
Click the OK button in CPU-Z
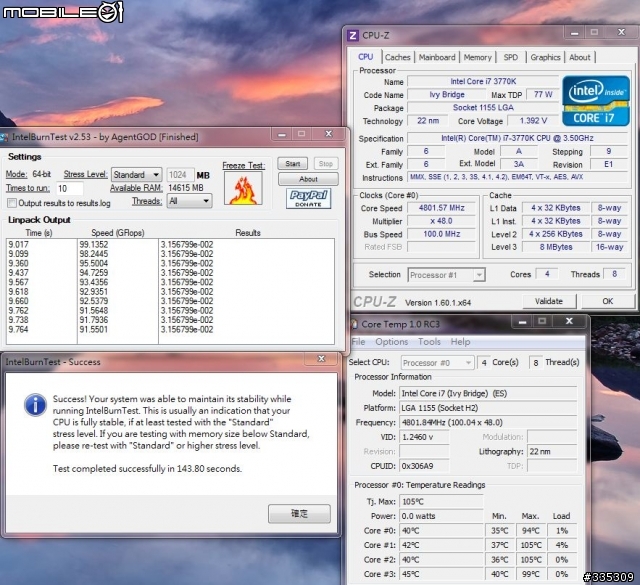(x=608, y=301)
